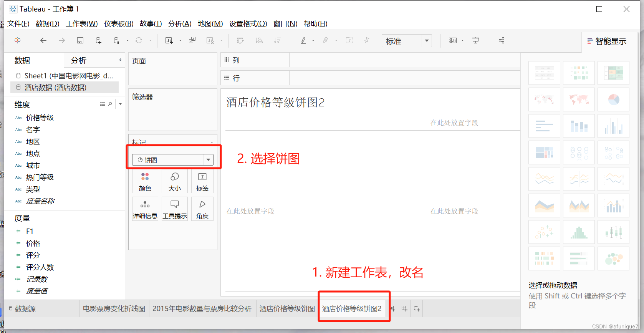Viewport: 644px width, 333px height.
Task: Open the Label (标签) marks card
Action: (x=202, y=182)
